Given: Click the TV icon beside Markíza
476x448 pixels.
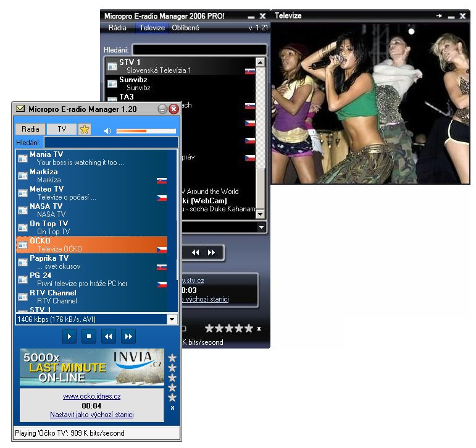Looking at the screenshot, I should [x=23, y=176].
